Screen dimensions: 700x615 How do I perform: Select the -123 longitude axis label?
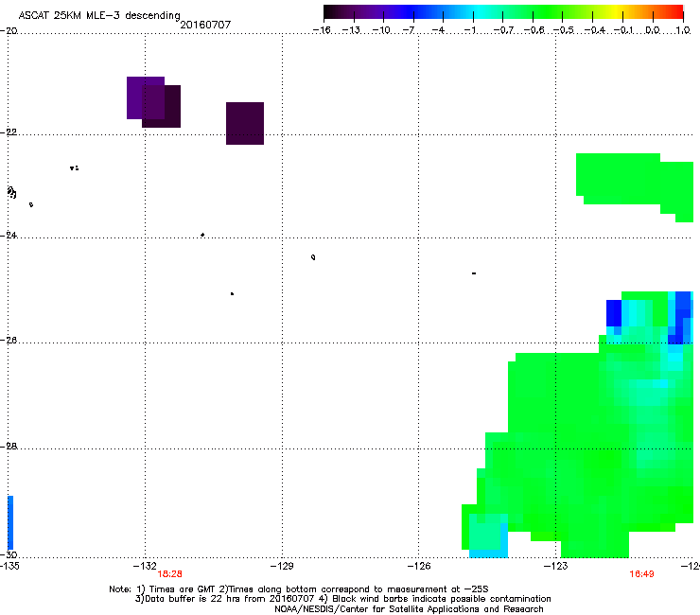coord(556,566)
